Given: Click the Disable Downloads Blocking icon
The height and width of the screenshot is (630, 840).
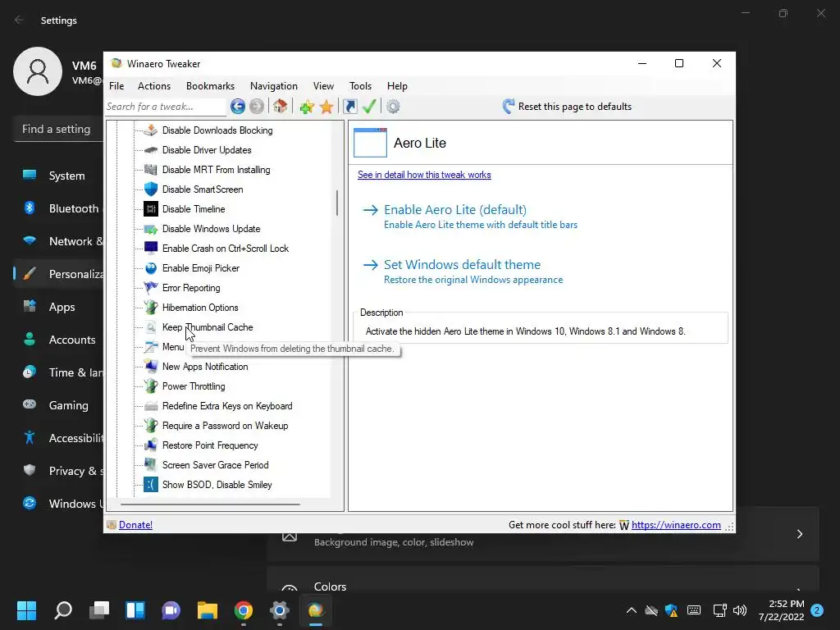Looking at the screenshot, I should [x=151, y=130].
